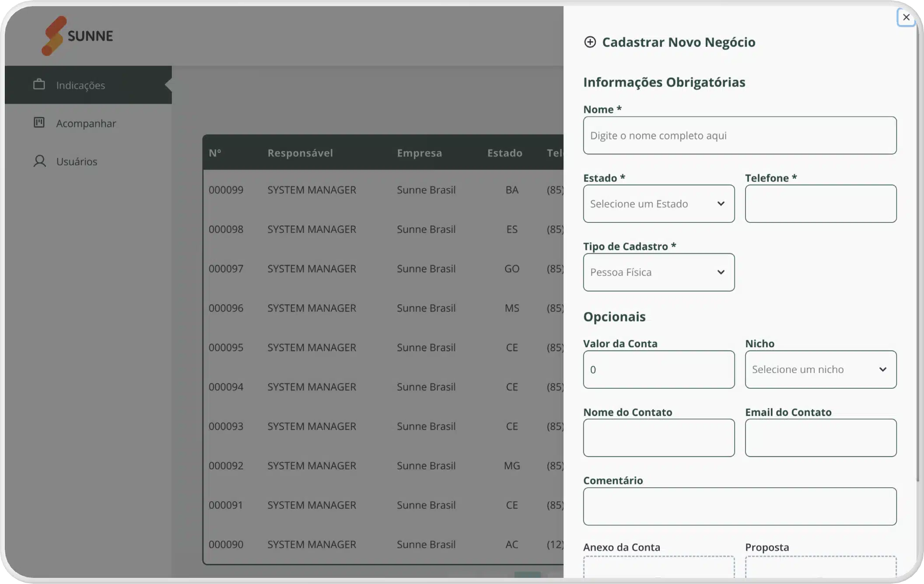Screen dimensions: 924x584
Task: Click the MS state cell
Action: pyautogui.click(x=512, y=308)
